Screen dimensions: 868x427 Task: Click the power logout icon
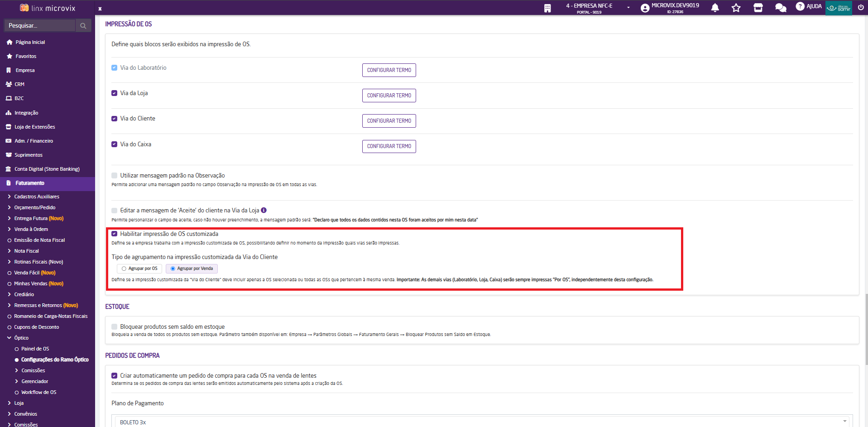[x=861, y=7]
